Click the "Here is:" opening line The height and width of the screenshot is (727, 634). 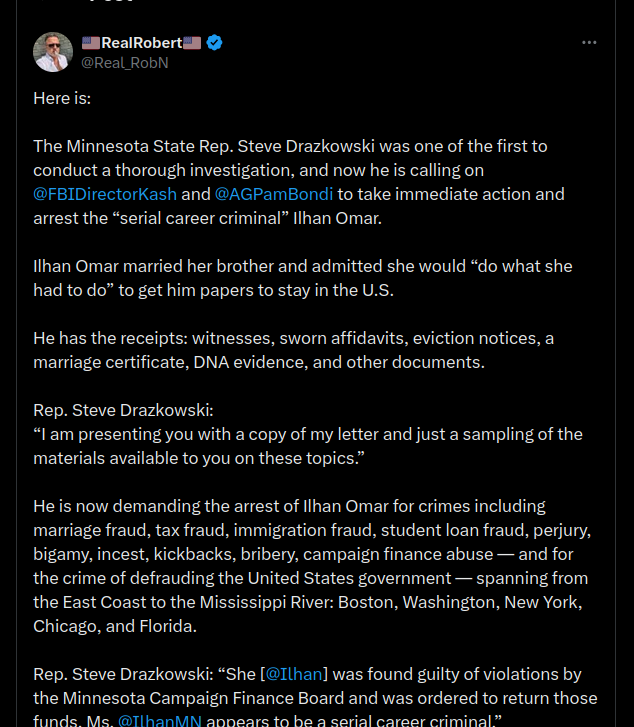click(x=61, y=98)
